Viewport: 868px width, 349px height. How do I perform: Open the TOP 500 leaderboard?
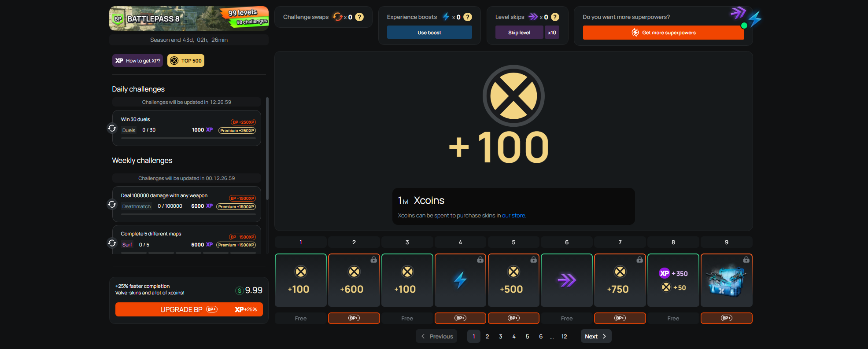coord(186,61)
